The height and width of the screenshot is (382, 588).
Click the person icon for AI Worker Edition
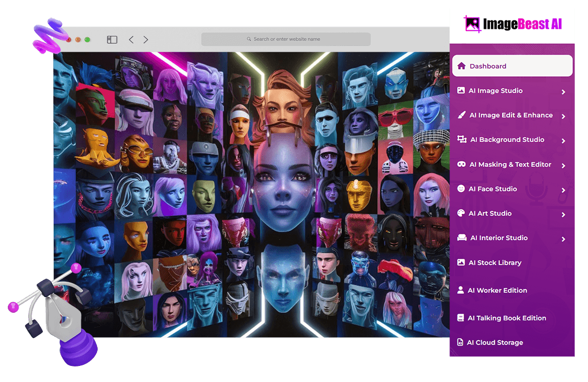[460, 290]
